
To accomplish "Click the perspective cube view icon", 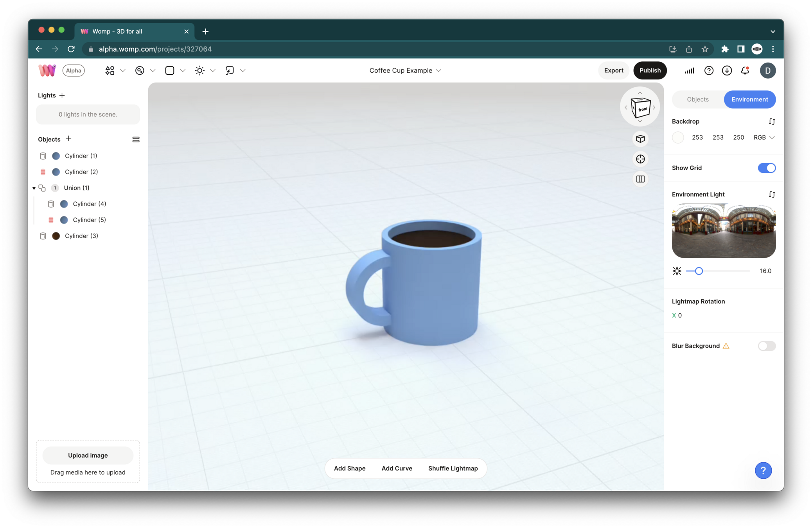I will click(640, 139).
